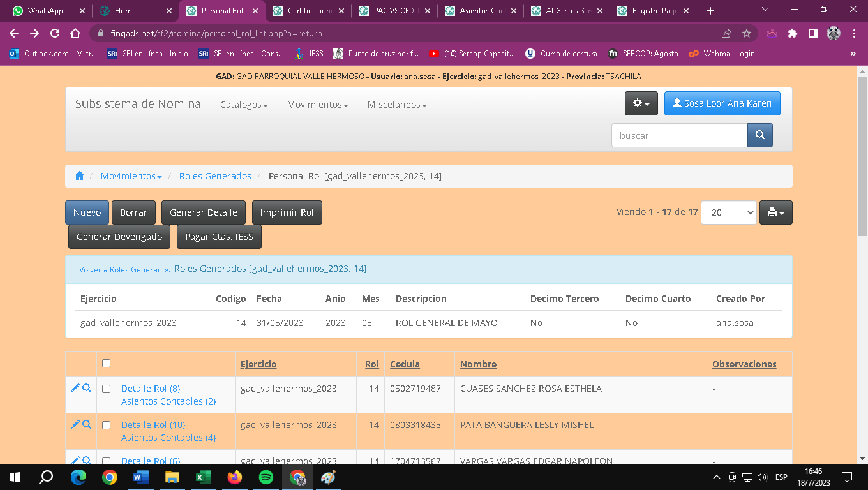Click pencil icon for PATA BANGUERA row
The width and height of the screenshot is (868, 490).
tap(75, 424)
